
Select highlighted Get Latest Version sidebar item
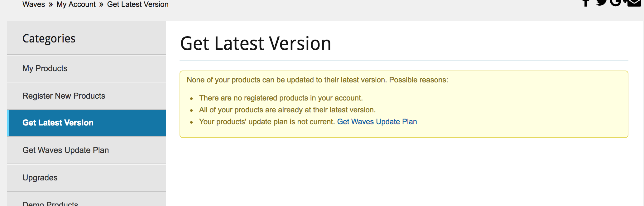(58, 123)
